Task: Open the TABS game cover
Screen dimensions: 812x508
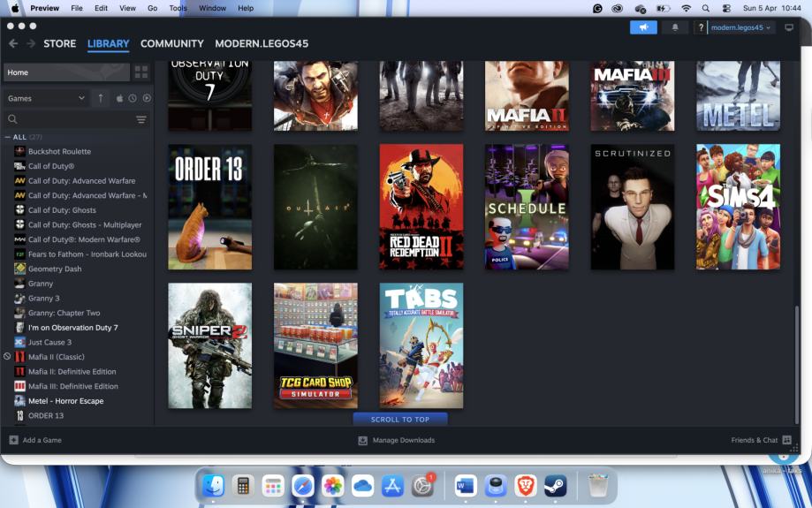Action: point(421,345)
